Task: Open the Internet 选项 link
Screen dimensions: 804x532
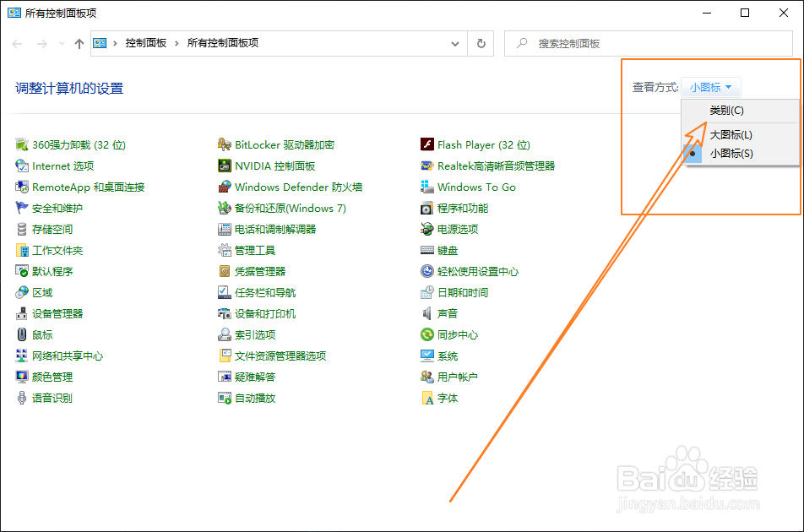Action: click(62, 166)
